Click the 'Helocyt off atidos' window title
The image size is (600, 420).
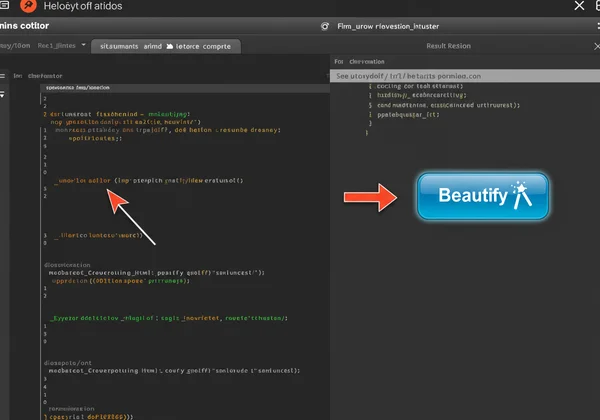pos(83,6)
